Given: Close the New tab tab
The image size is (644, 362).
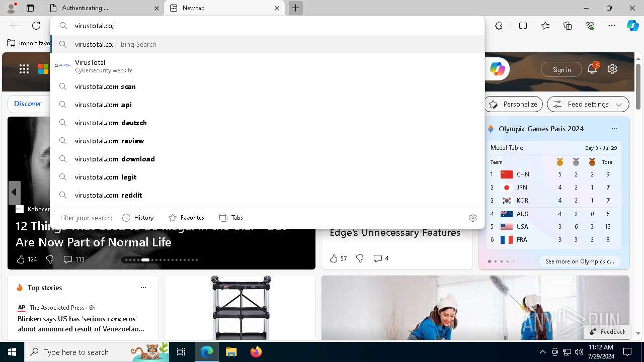Looking at the screenshot, I should point(277,8).
